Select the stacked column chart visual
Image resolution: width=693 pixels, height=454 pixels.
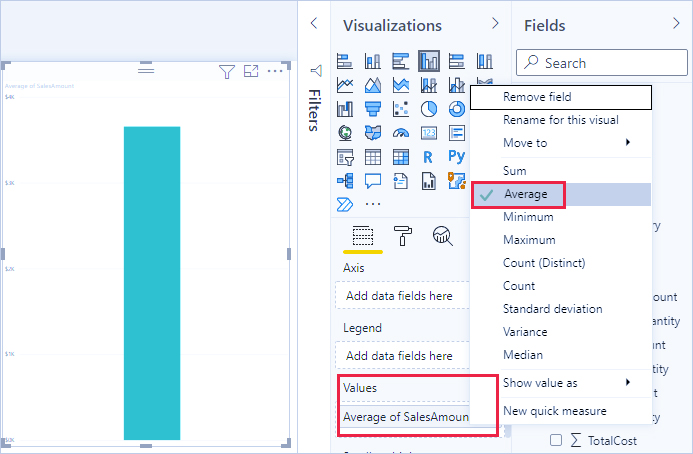tap(373, 61)
